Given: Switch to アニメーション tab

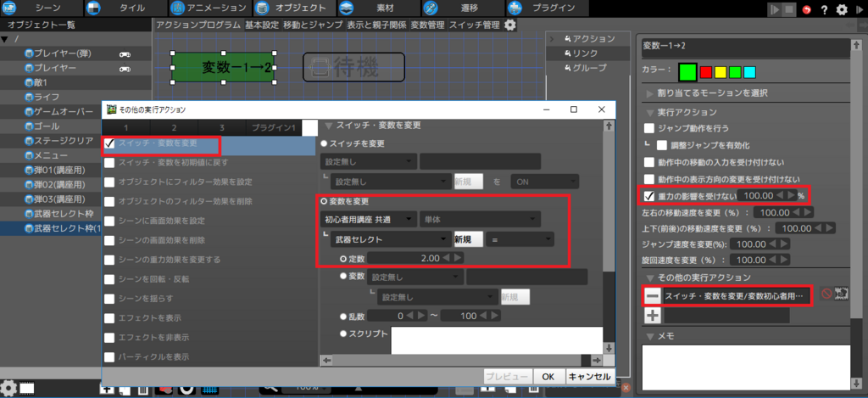Looking at the screenshot, I should pos(210,8).
